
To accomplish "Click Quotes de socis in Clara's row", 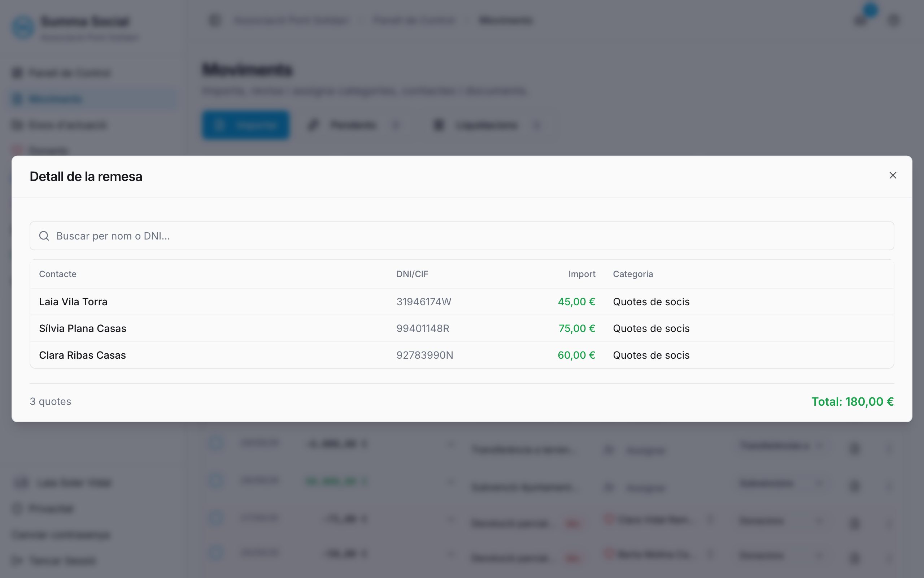I will [651, 355].
